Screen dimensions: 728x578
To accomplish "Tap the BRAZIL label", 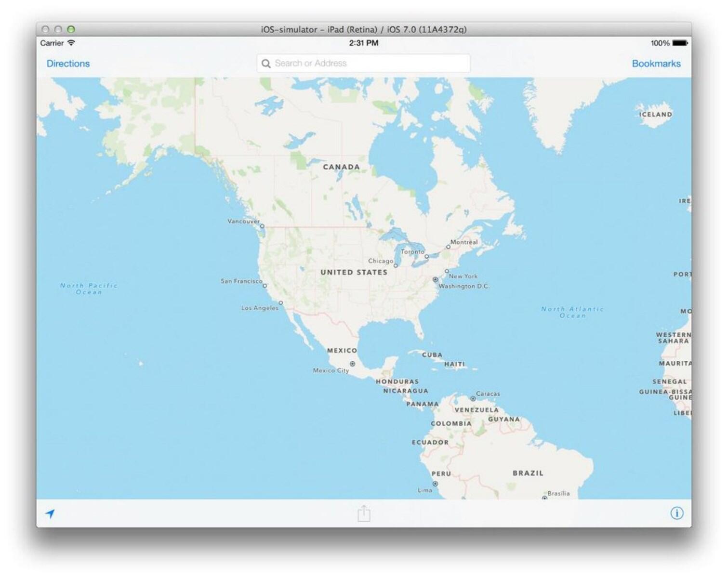I will click(x=528, y=473).
